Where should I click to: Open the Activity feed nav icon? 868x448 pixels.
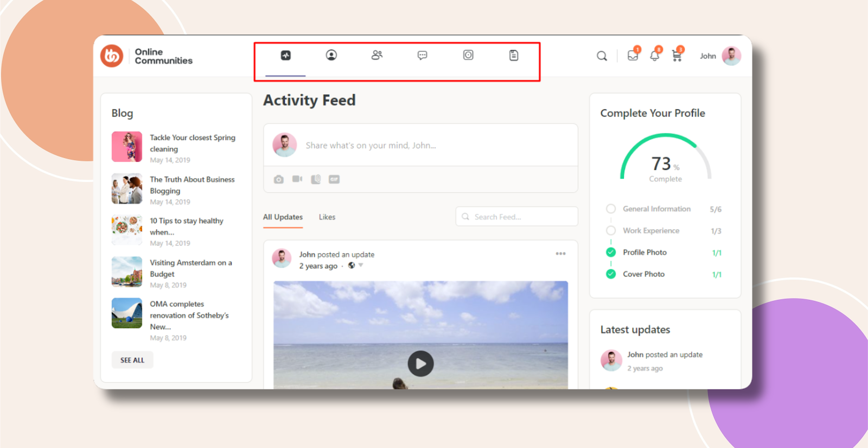point(286,55)
